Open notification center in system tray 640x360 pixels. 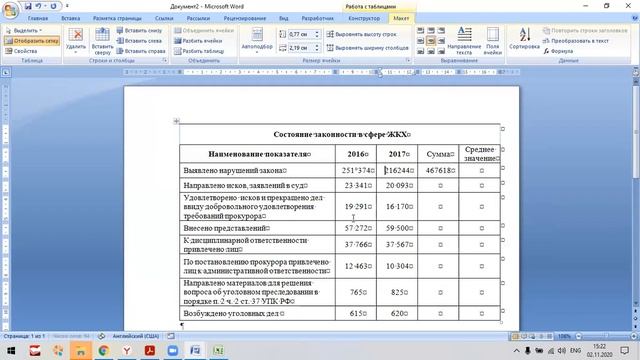pos(624,351)
